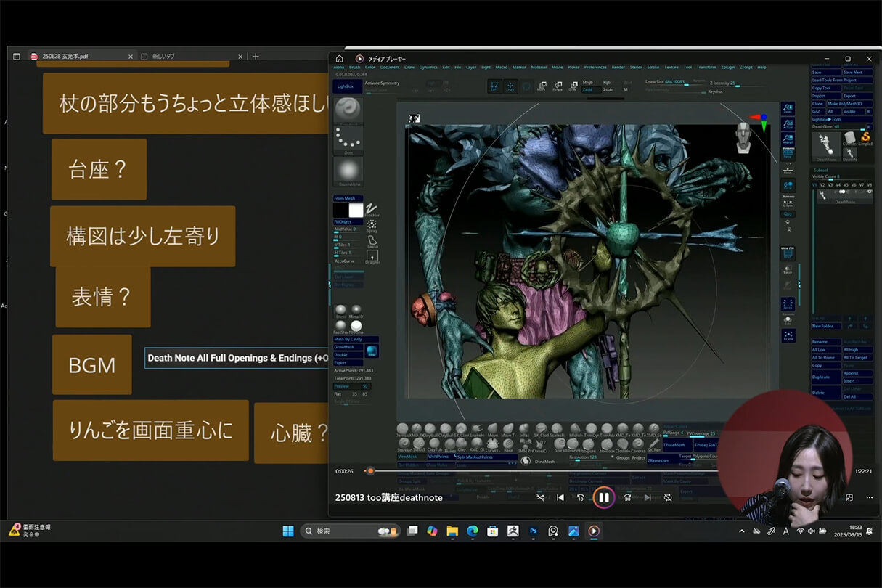Create a New Folder in the Subtool palette

click(x=825, y=325)
